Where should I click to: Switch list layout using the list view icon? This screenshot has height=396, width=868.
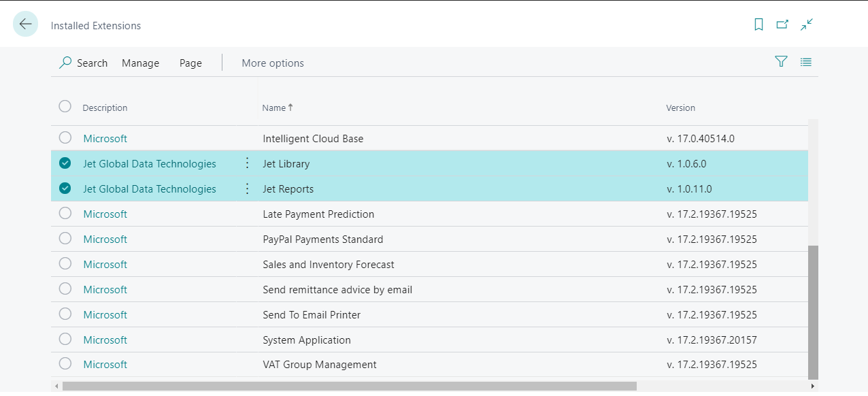[x=806, y=61]
